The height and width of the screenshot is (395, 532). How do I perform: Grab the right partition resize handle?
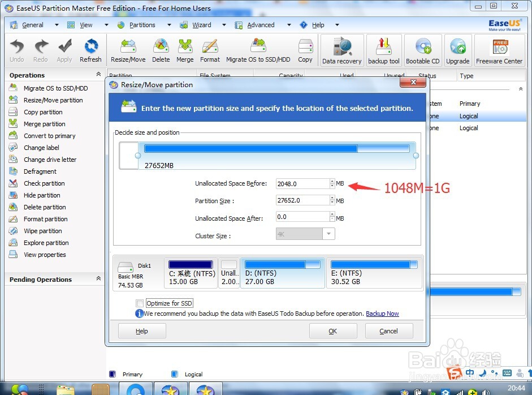tap(416, 156)
